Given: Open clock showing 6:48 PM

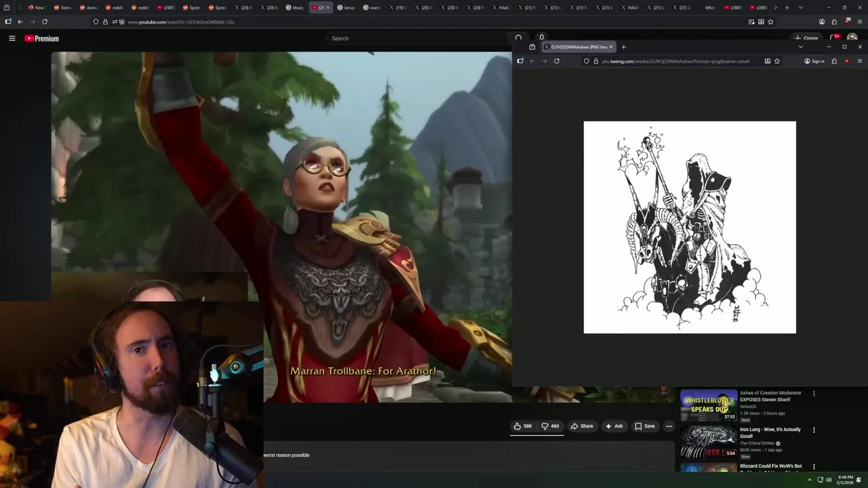Looking at the screenshot, I should point(846,480).
